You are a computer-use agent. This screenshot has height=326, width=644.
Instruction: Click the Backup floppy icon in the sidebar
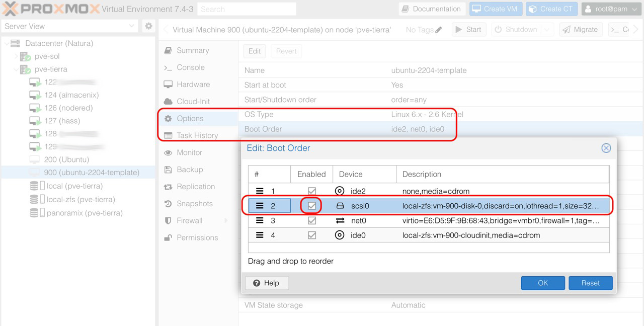pos(168,170)
